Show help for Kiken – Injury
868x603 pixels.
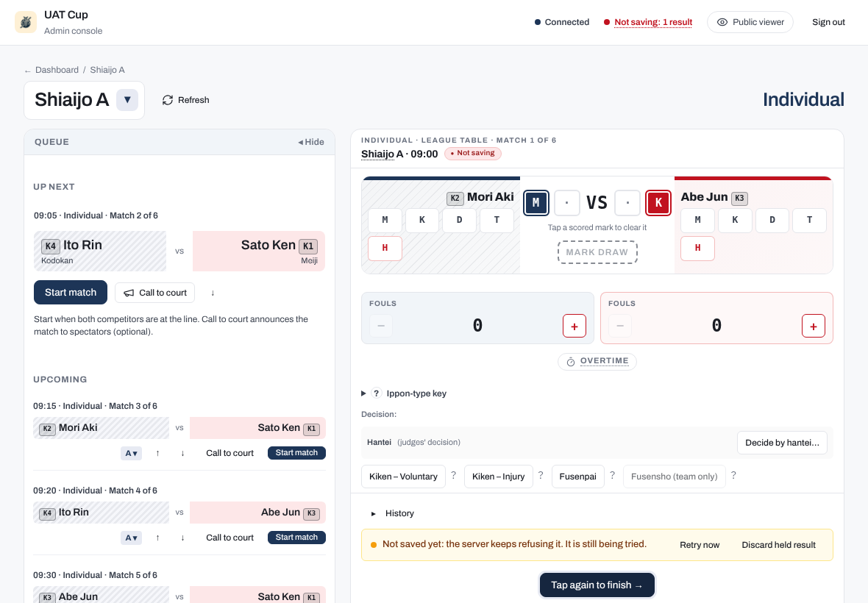point(541,475)
